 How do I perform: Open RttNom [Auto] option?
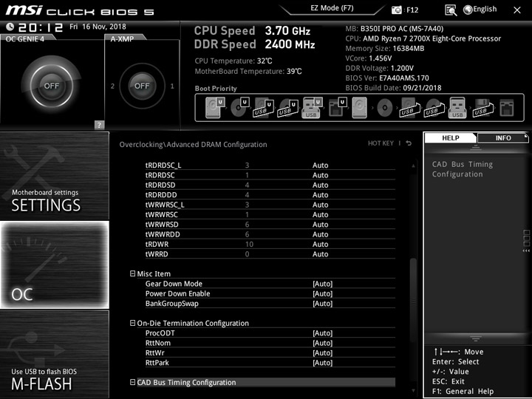[x=322, y=343]
